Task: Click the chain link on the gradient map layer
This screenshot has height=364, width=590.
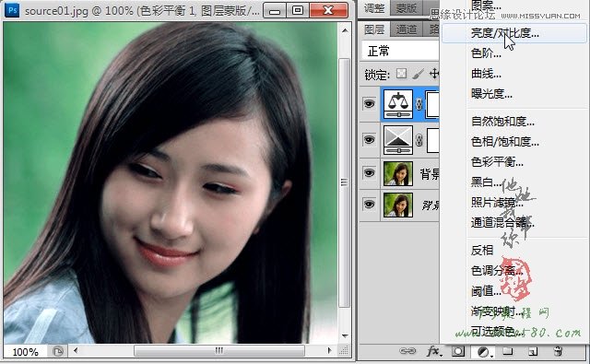Action: (x=419, y=140)
